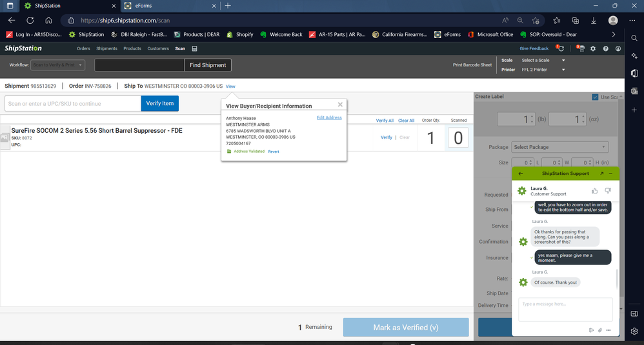The image size is (644, 345).
Task: Open the Shipments menu
Action: tap(106, 48)
